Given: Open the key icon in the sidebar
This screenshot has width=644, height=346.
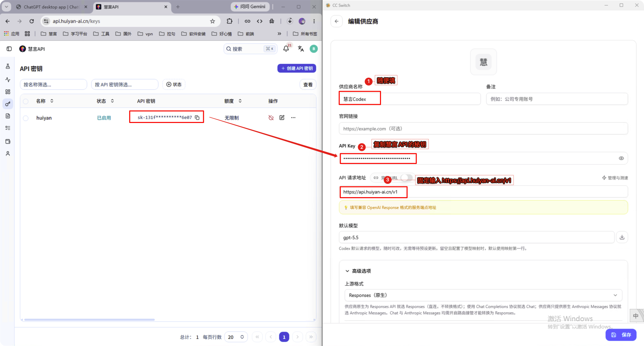Looking at the screenshot, I should coord(8,104).
